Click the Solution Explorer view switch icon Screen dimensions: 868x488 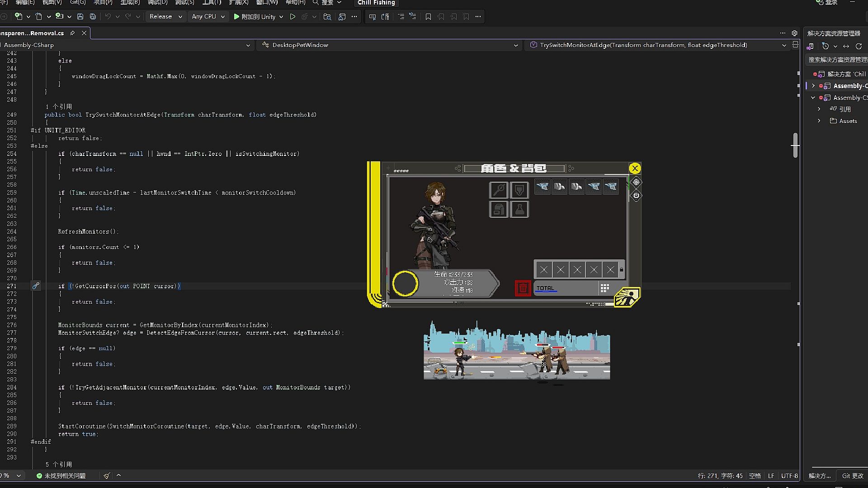pos(810,46)
